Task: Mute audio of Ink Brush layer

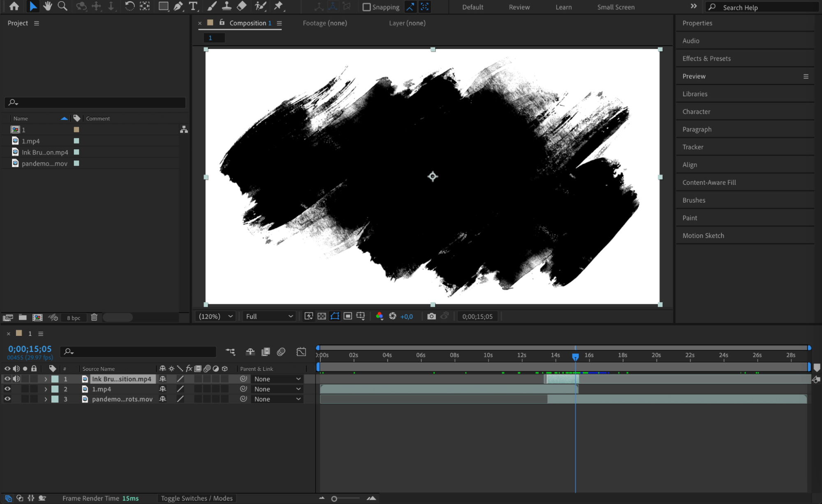Action: pos(16,379)
